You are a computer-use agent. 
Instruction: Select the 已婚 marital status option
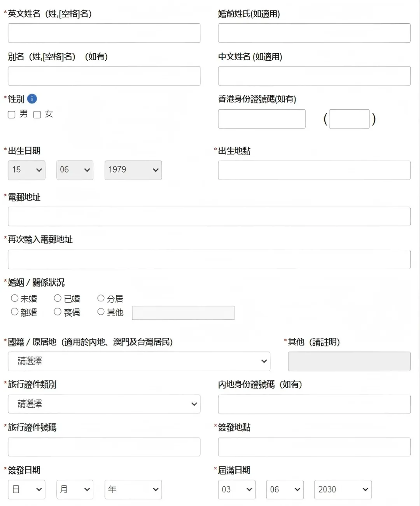click(57, 298)
